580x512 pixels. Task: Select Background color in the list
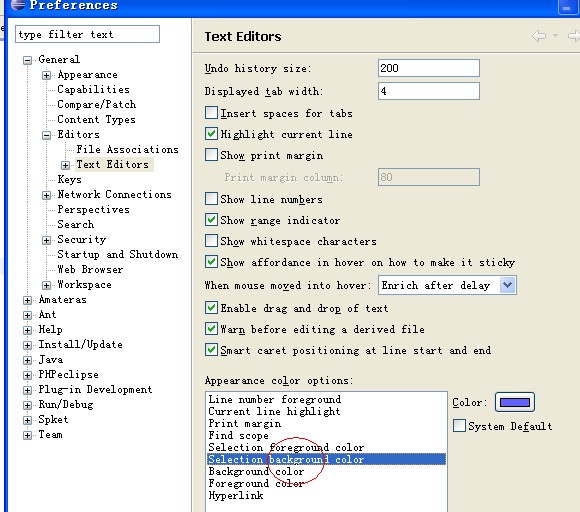click(256, 471)
